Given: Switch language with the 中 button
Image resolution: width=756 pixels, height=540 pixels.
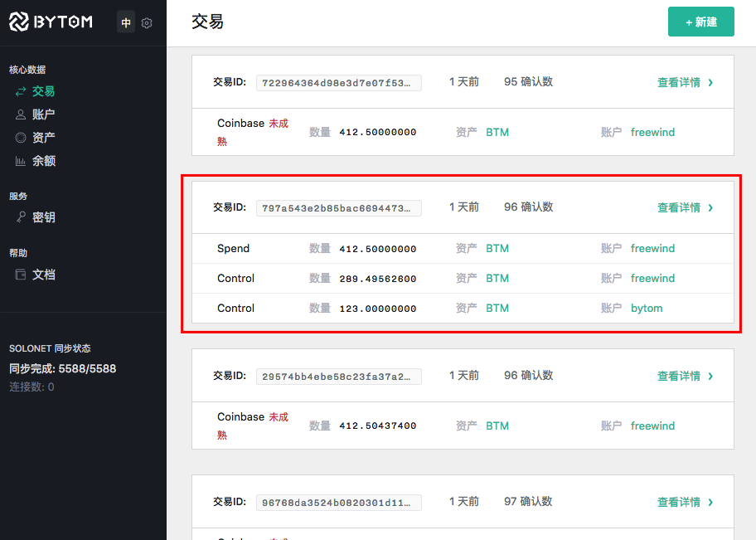Looking at the screenshot, I should tap(126, 22).
